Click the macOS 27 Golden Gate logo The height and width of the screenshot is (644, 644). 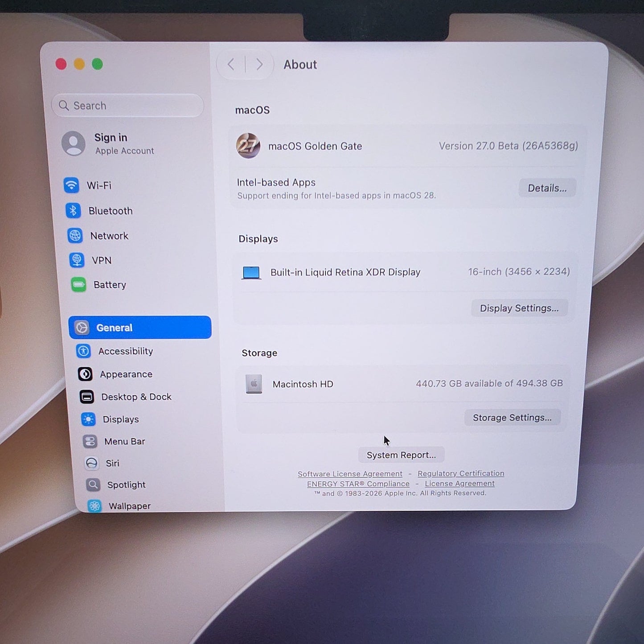(248, 146)
